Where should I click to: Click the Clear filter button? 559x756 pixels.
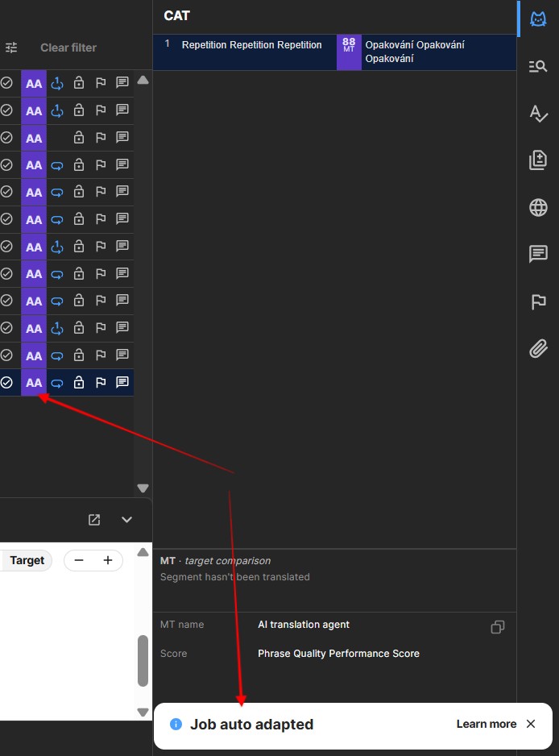pyautogui.click(x=68, y=48)
